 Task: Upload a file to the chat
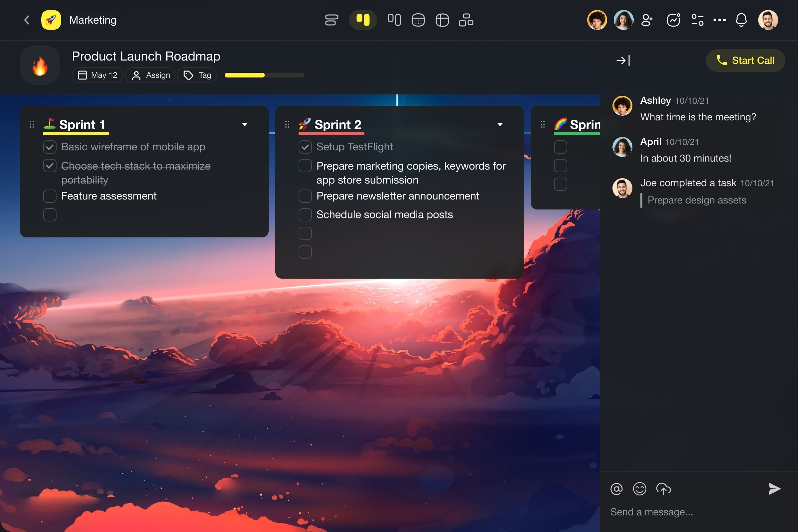point(664,488)
